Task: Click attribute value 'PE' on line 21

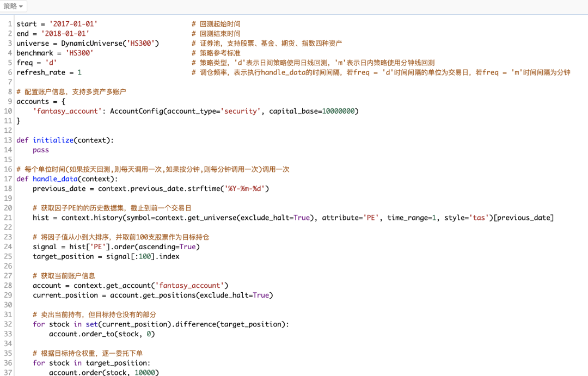Action: [371, 218]
